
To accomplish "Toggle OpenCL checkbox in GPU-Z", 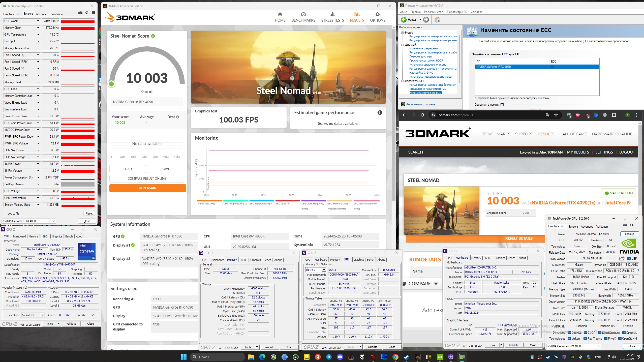I will (569, 333).
